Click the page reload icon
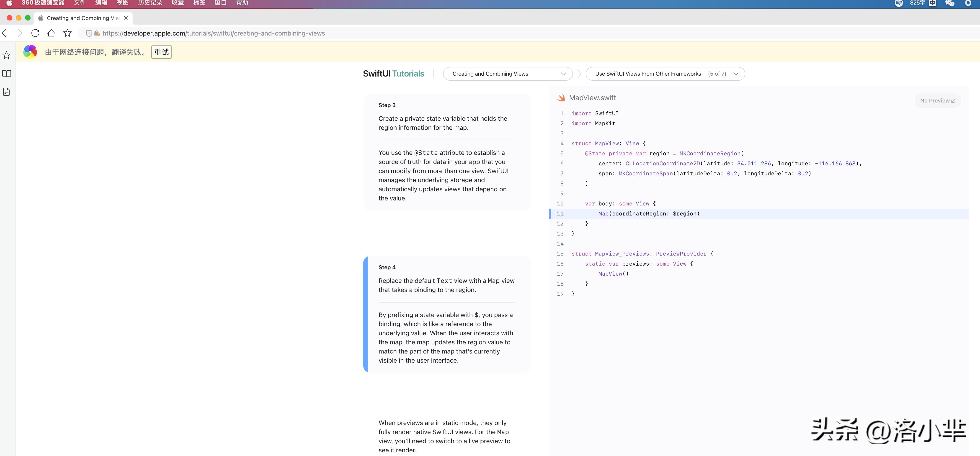980x456 pixels. pos(35,33)
